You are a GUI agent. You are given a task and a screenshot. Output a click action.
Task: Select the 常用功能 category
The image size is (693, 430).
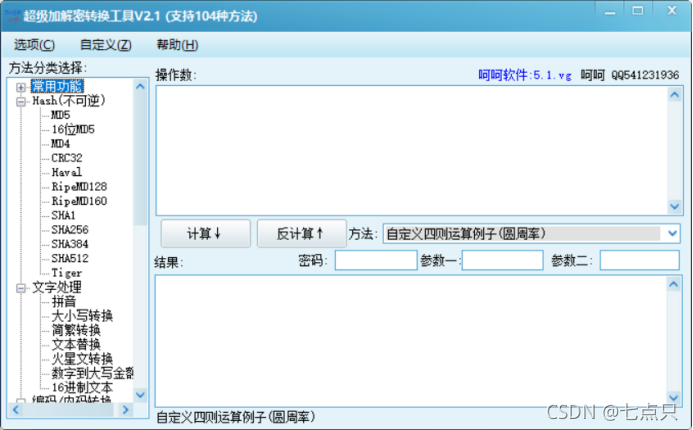(57, 86)
